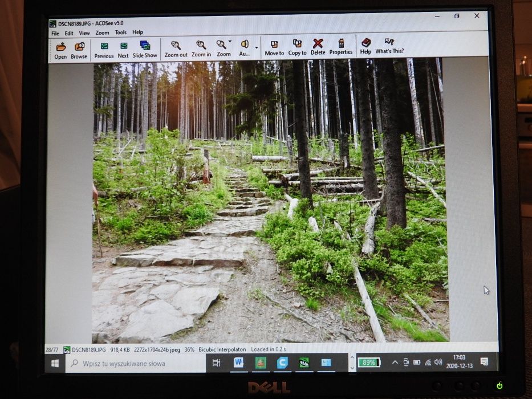Viewport: 532px width, 399px height.
Task: Open the Windows Start menu
Action: tap(55, 364)
